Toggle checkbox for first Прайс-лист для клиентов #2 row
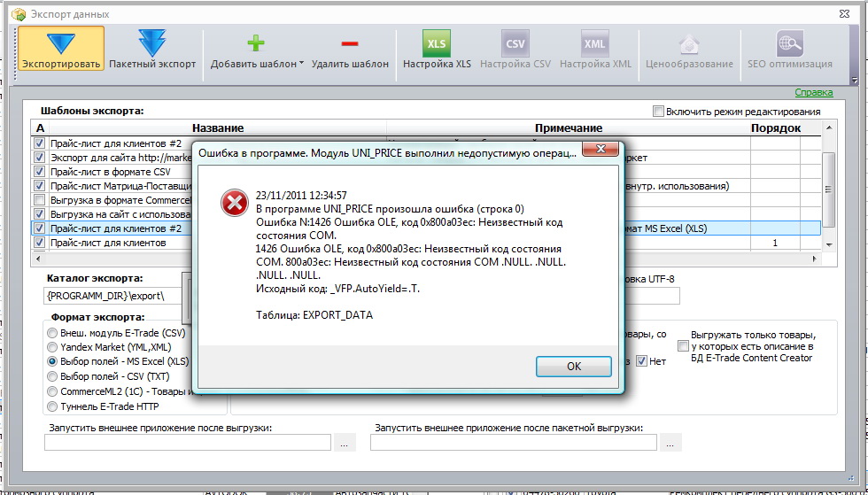 (39, 143)
